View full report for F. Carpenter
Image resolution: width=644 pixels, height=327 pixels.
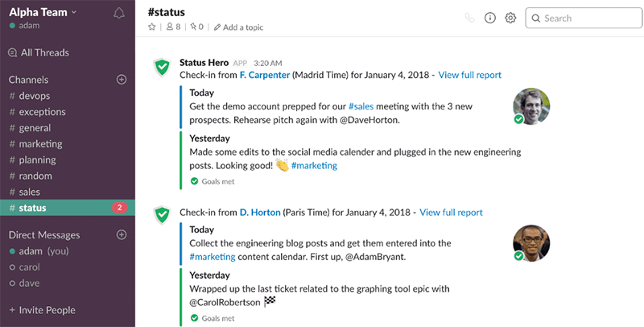(470, 75)
